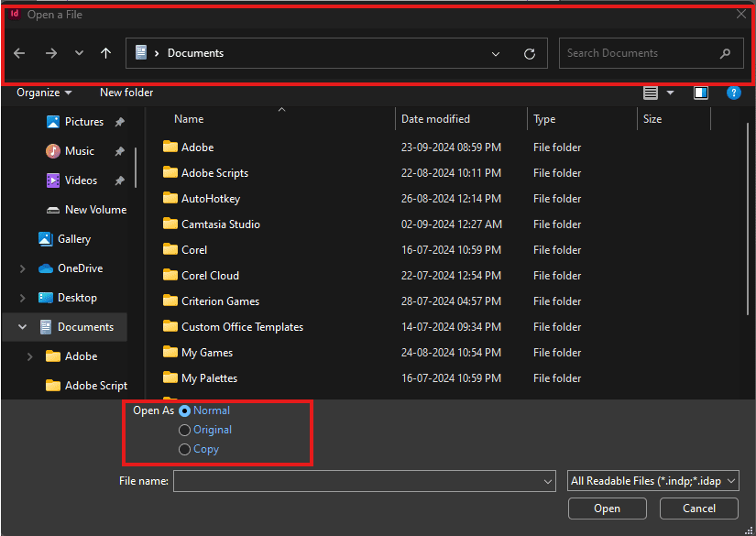
Task: Click the search magnifier icon
Action: click(726, 53)
